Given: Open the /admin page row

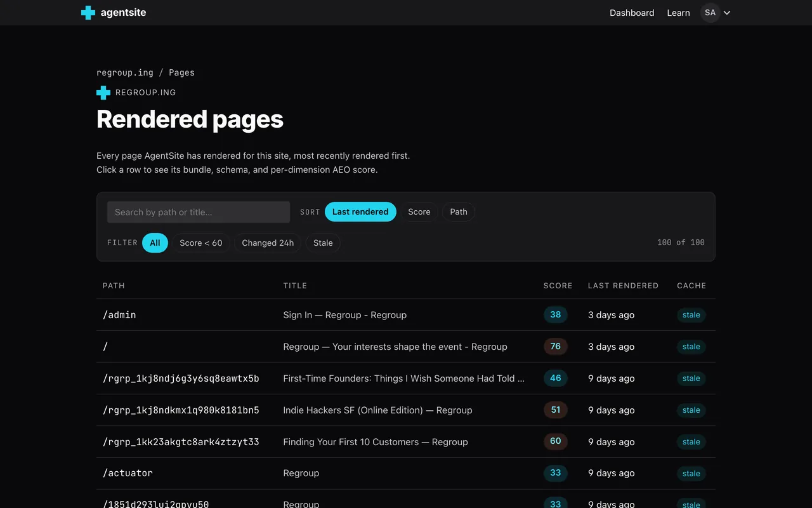Looking at the screenshot, I should pyautogui.click(x=406, y=315).
